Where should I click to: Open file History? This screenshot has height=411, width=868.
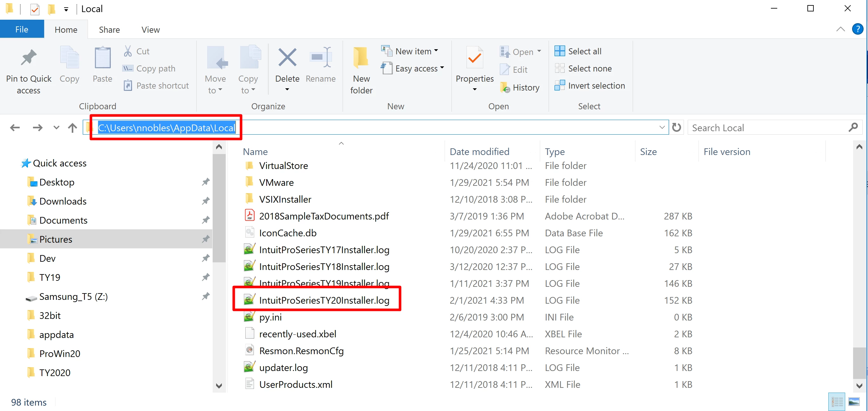520,87
